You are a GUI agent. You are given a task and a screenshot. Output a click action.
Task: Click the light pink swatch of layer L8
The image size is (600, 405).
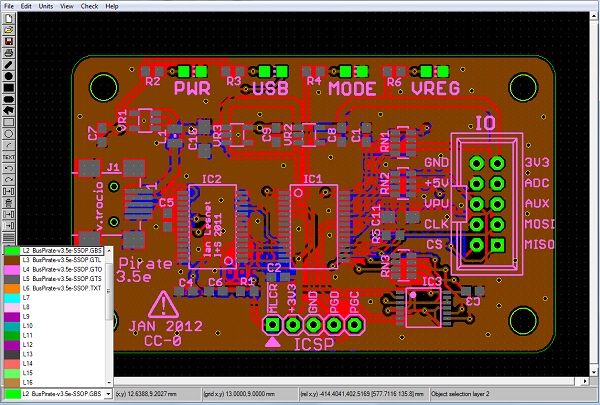[12, 307]
